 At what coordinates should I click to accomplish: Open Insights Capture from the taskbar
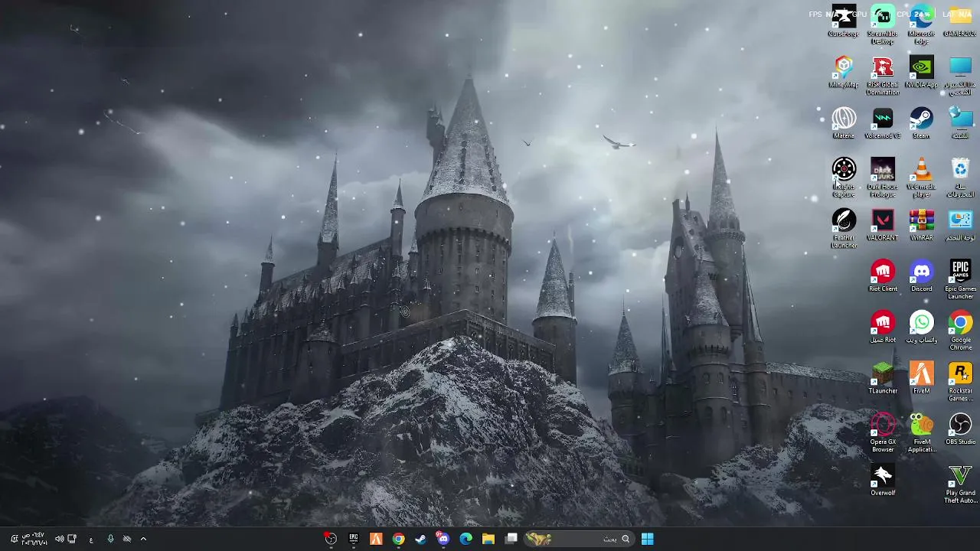click(x=330, y=539)
